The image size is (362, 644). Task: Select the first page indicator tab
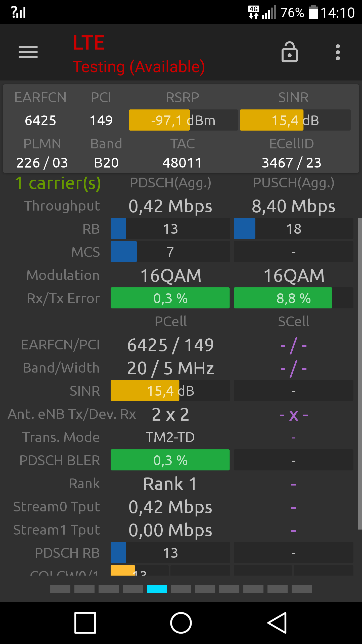60,589
